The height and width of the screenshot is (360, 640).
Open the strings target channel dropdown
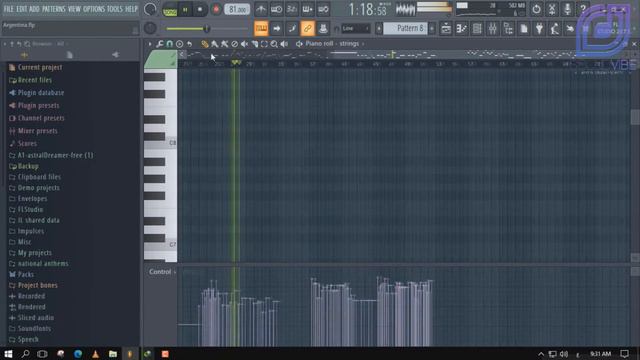[x=351, y=44]
